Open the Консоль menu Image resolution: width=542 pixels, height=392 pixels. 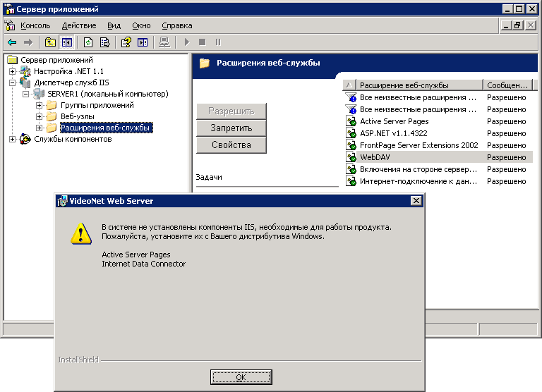click(35, 25)
